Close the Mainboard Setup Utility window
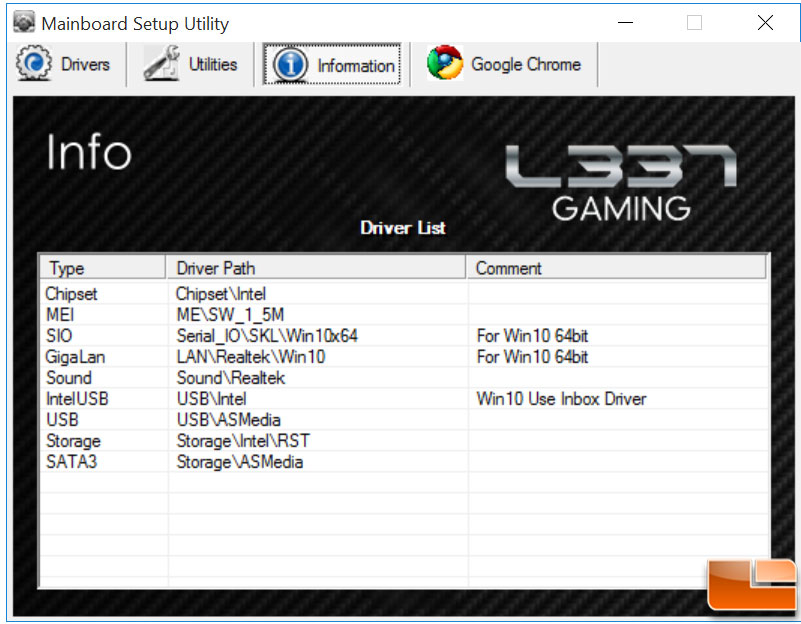Viewport: 801px width, 624px height. point(765,22)
